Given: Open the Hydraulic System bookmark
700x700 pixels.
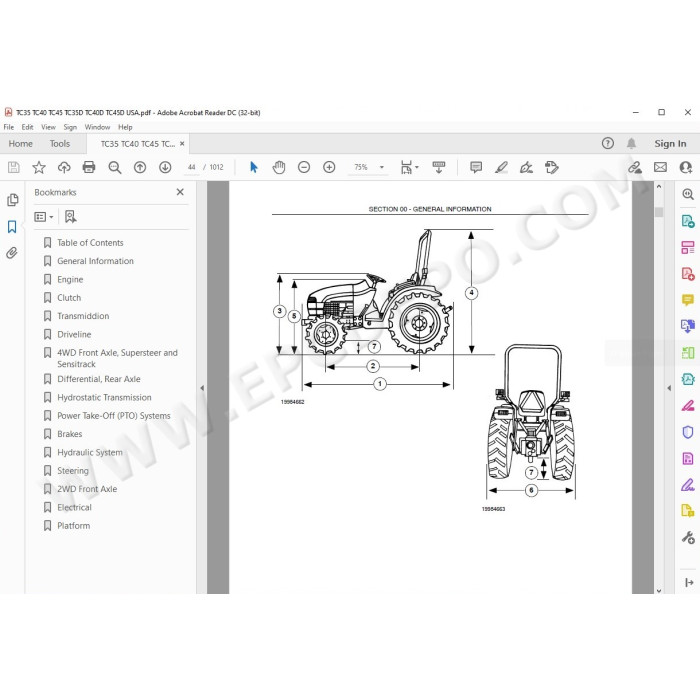Looking at the screenshot, I should (90, 452).
